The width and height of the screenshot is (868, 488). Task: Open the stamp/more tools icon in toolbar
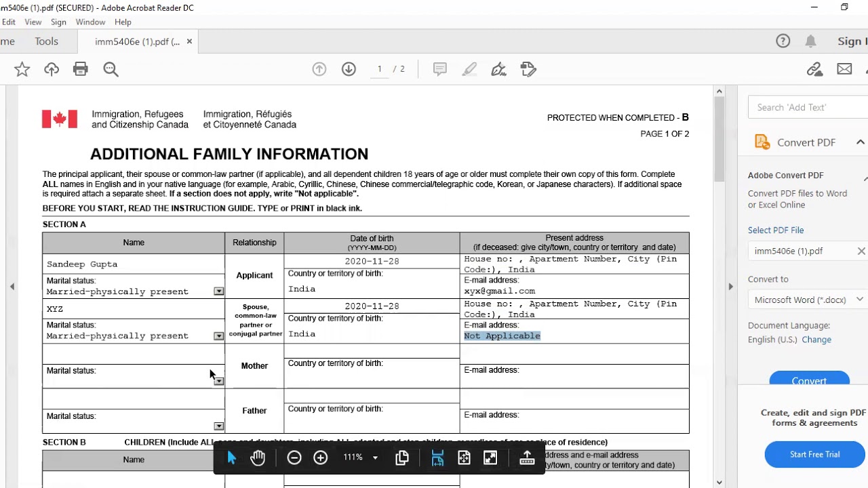[x=528, y=69]
